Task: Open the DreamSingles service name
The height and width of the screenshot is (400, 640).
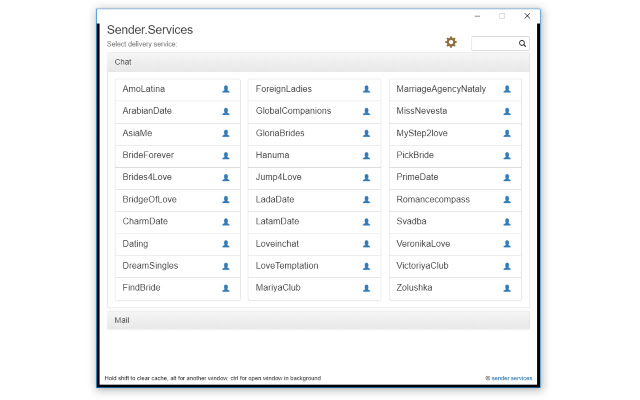Action: 150,266
